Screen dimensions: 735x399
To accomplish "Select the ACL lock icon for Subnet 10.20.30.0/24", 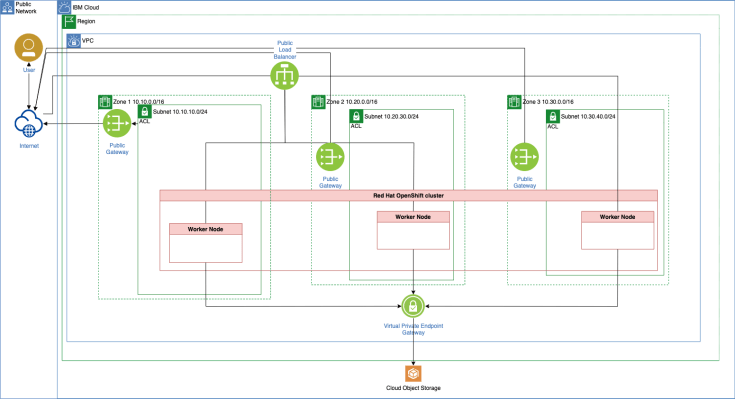I will coord(356,116).
